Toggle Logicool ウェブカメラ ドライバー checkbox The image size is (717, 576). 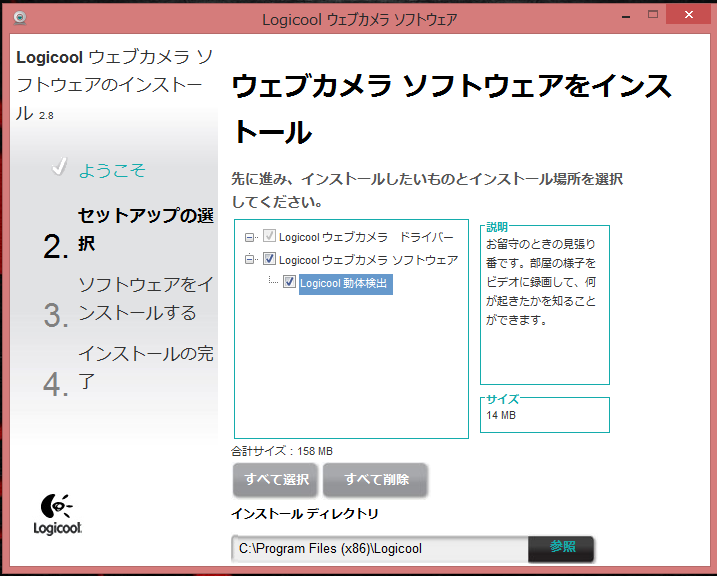coord(269,236)
